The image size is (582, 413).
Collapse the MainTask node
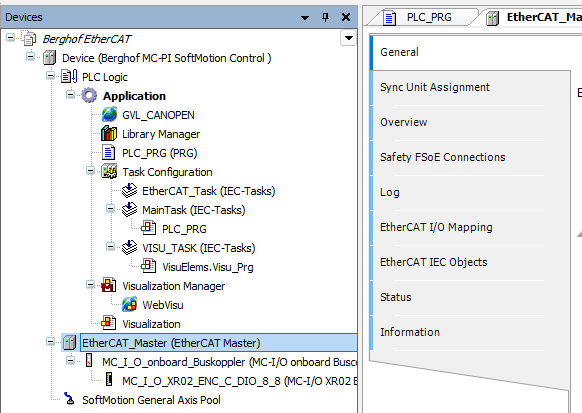(x=110, y=208)
